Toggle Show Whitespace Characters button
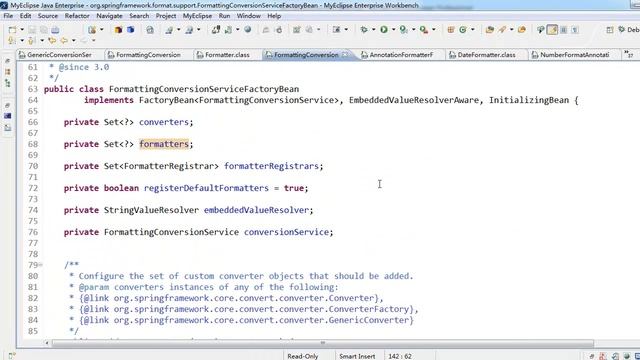Screen dimensions: 640x360 (575, 30)
